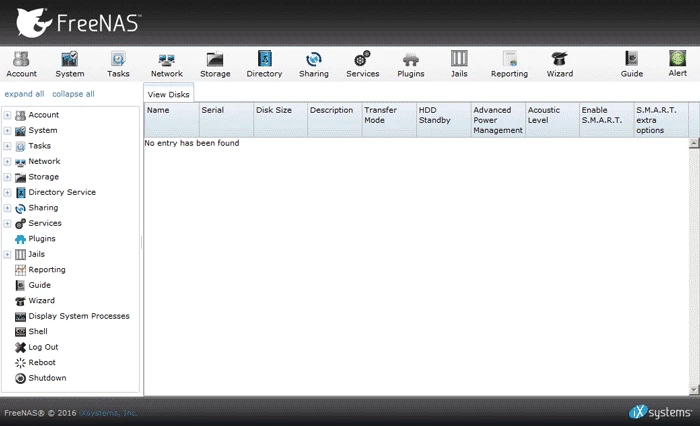
Task: Open Plugins in the top toolbar
Action: (x=411, y=64)
